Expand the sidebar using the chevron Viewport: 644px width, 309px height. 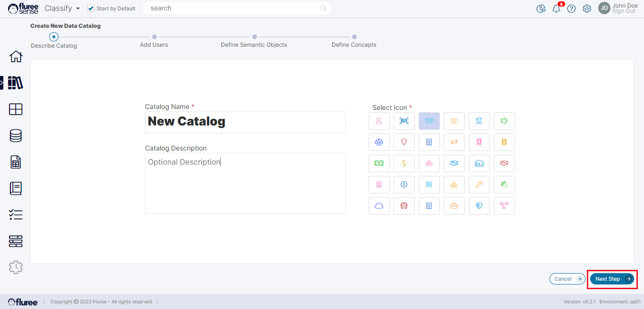tap(2, 83)
